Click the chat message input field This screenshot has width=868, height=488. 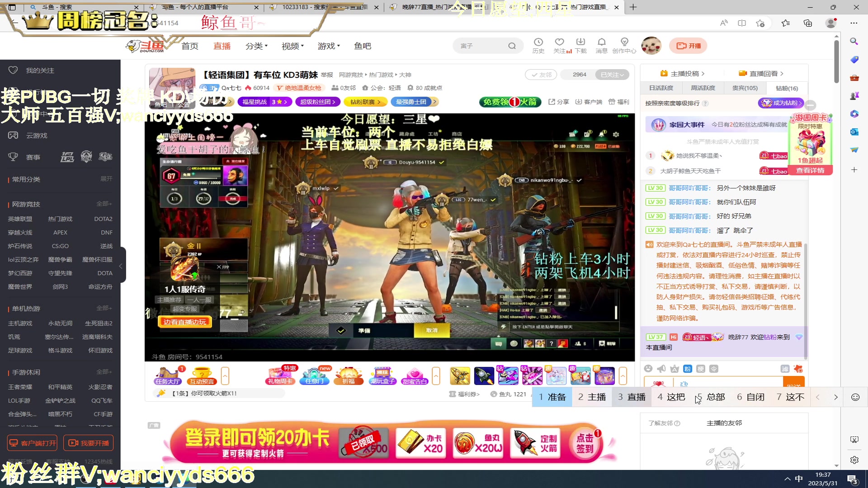[x=728, y=382]
